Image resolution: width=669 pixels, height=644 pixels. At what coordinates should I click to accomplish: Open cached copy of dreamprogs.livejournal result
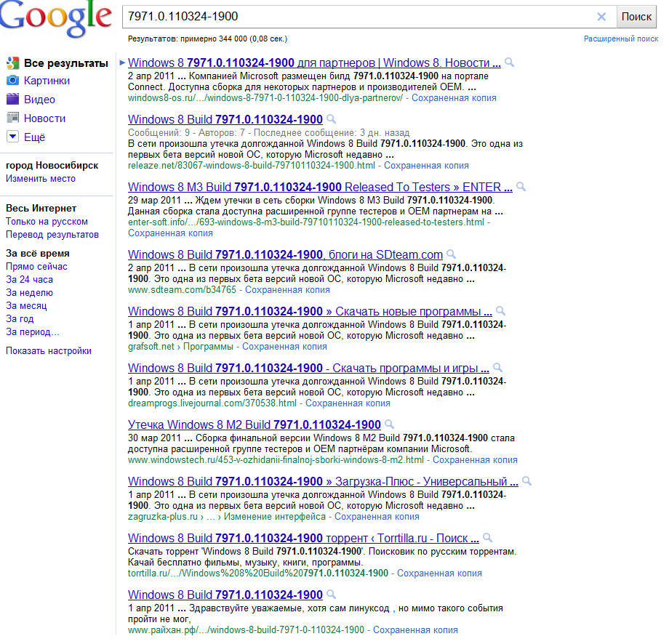click(x=348, y=403)
